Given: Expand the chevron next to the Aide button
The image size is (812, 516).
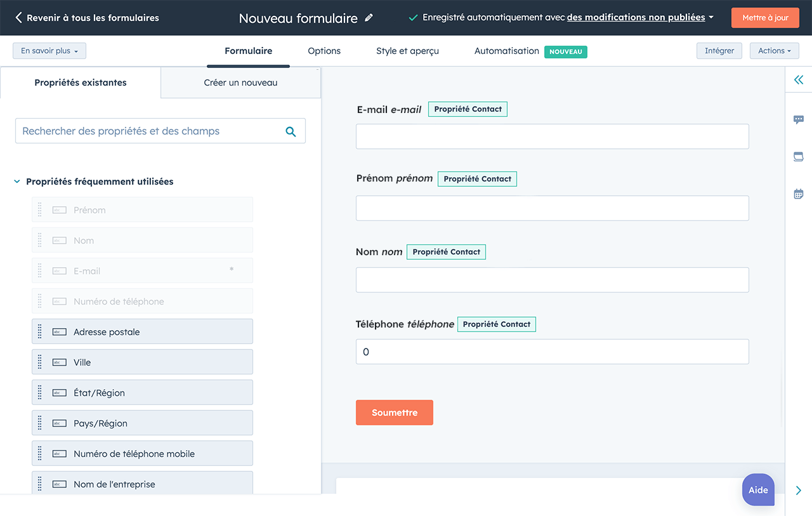Looking at the screenshot, I should click(798, 490).
